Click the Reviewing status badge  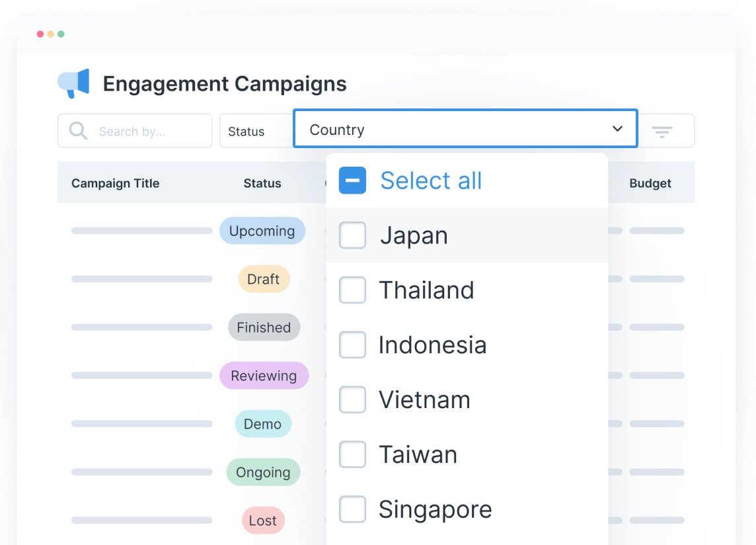pos(264,375)
